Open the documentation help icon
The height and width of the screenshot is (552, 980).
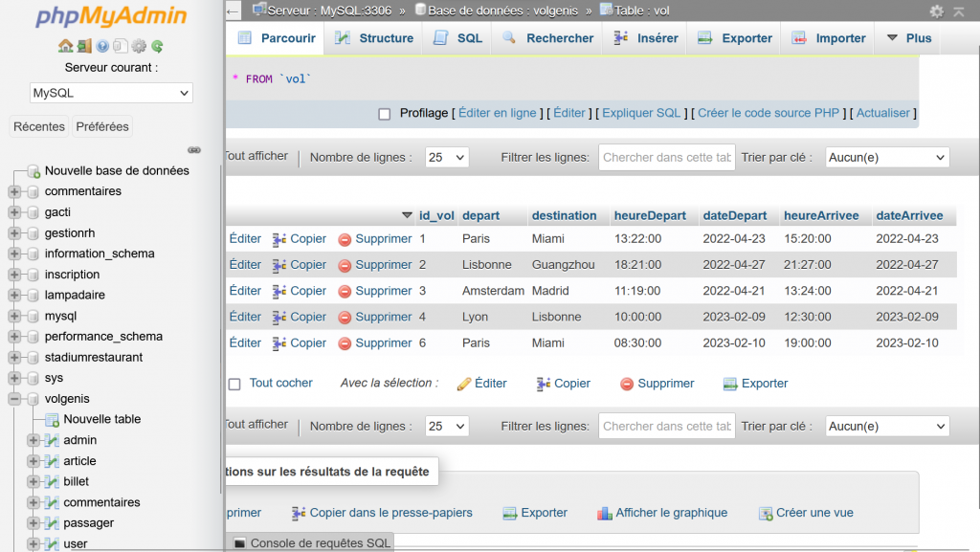tap(101, 46)
